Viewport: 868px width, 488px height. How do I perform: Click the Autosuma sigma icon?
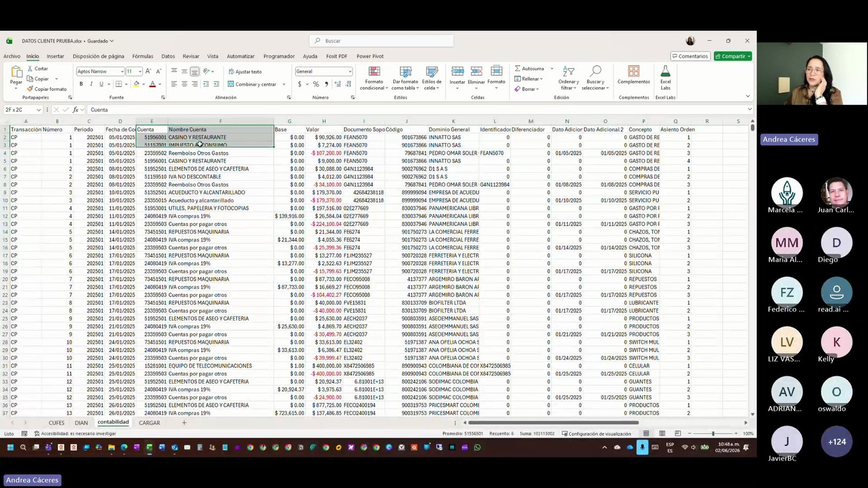point(518,68)
